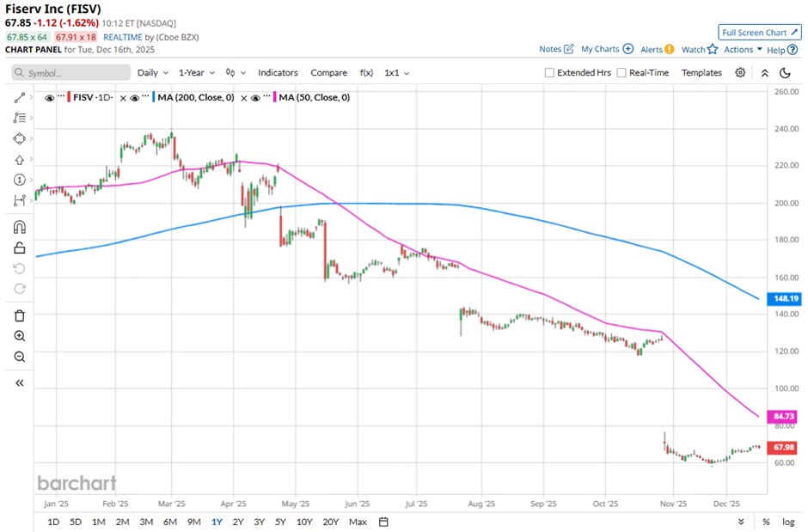Toggle log scale button

[788, 523]
